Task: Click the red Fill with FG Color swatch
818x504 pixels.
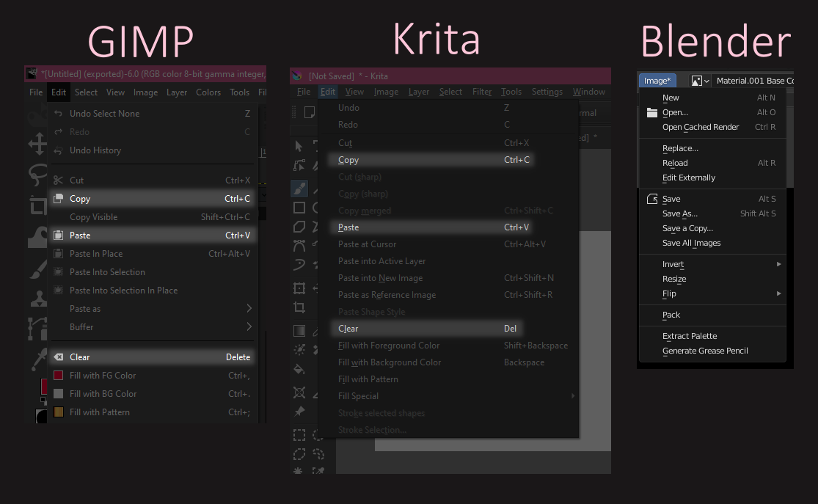Action: coord(59,375)
